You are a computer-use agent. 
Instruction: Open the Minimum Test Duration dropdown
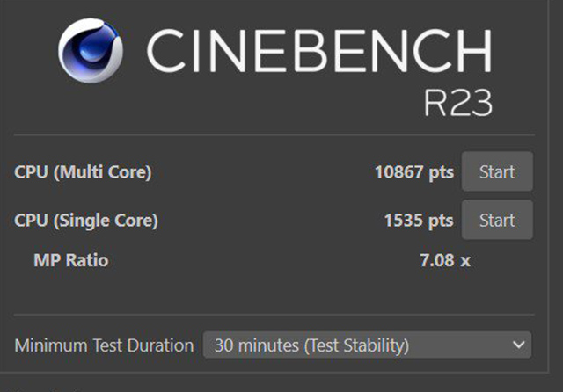[367, 345]
